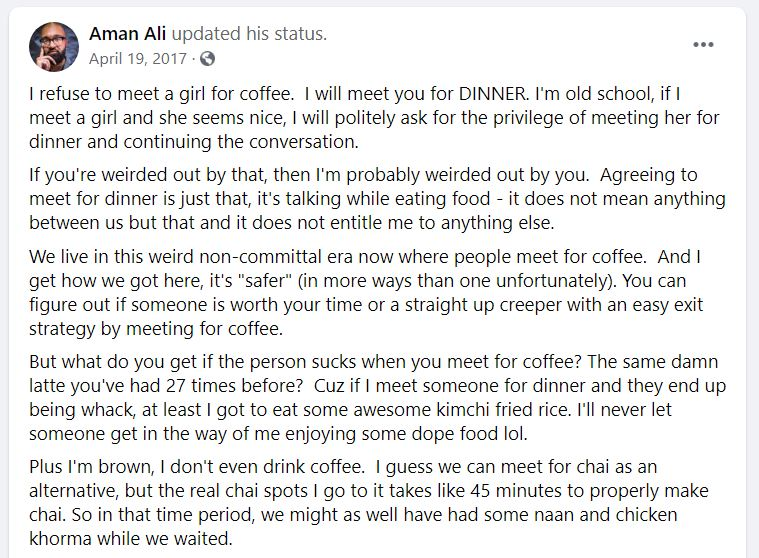
Task: Open Aman Ali's profile picture
Action: tap(54, 47)
